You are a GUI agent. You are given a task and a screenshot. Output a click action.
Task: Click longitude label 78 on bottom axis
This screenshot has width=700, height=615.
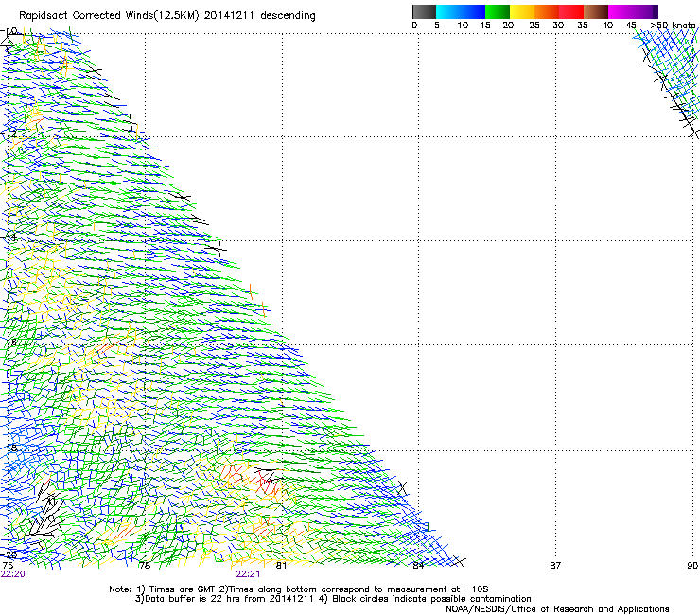click(x=145, y=566)
